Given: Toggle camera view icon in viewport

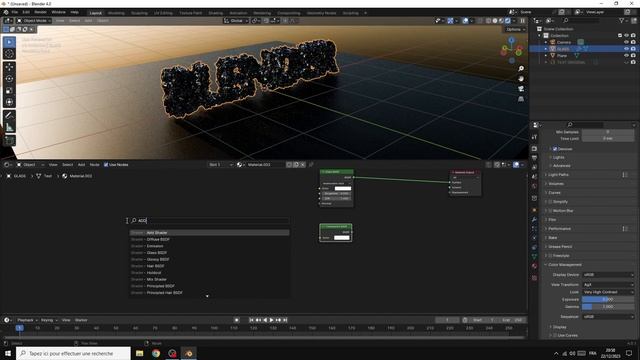Looking at the screenshot, I should 521,89.
